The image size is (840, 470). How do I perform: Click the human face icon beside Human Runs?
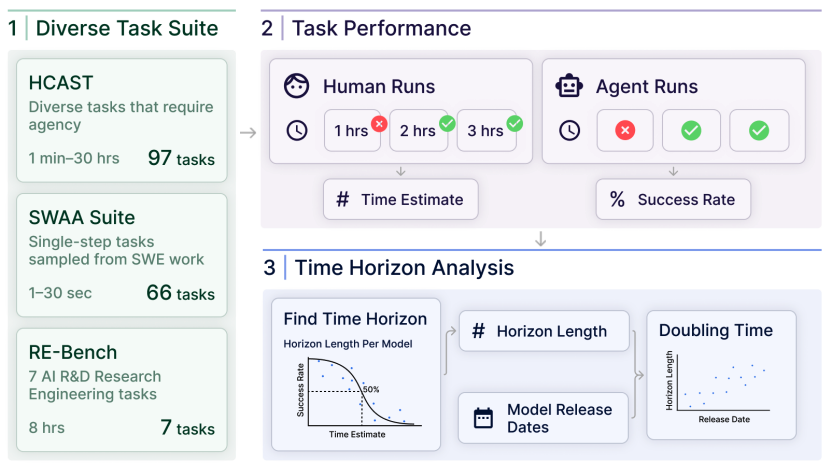(298, 86)
